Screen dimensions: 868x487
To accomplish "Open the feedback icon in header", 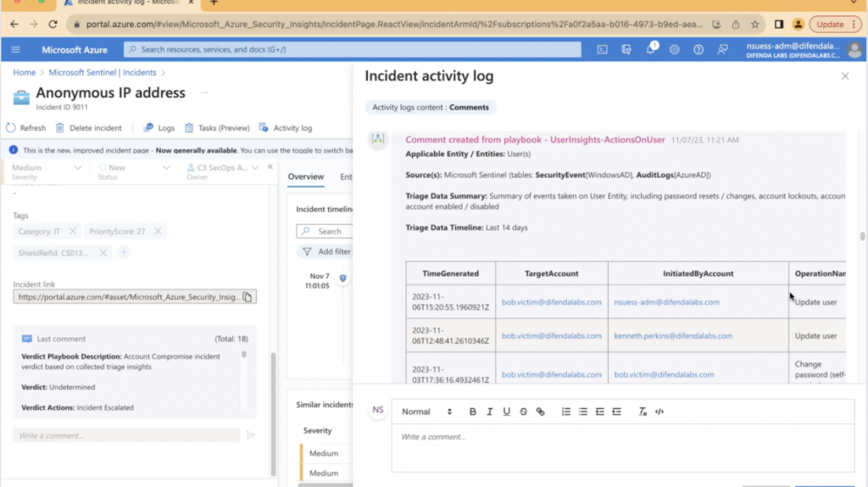I will 722,49.
